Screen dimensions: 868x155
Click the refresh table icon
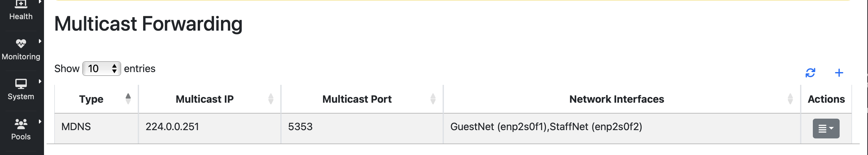(810, 73)
